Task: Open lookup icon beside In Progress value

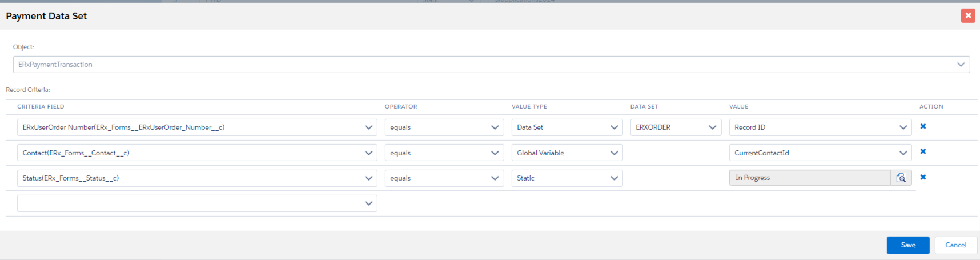Action: [x=901, y=178]
